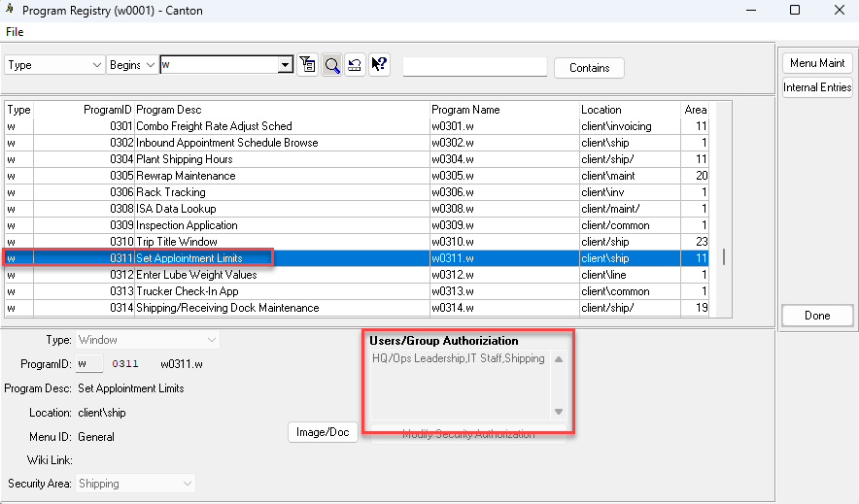Click the Image/Doc button
This screenshot has width=859, height=504.
point(323,432)
